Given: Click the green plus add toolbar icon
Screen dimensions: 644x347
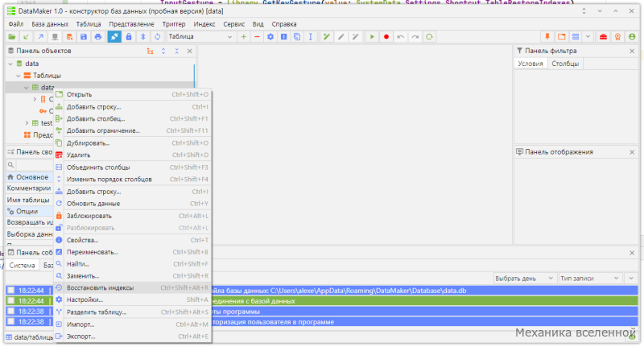Looking at the screenshot, I should 244,37.
